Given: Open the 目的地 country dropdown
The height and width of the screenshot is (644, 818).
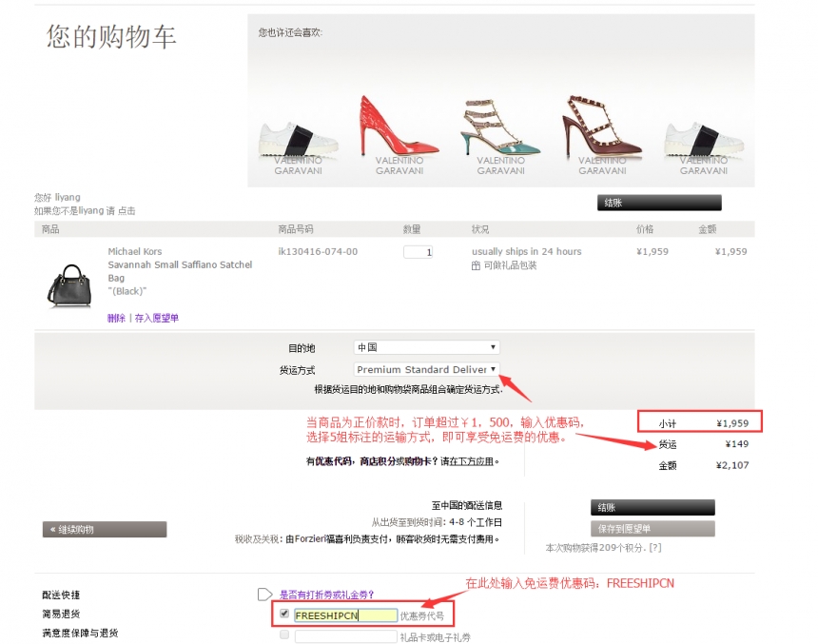Looking at the screenshot, I should click(x=426, y=347).
